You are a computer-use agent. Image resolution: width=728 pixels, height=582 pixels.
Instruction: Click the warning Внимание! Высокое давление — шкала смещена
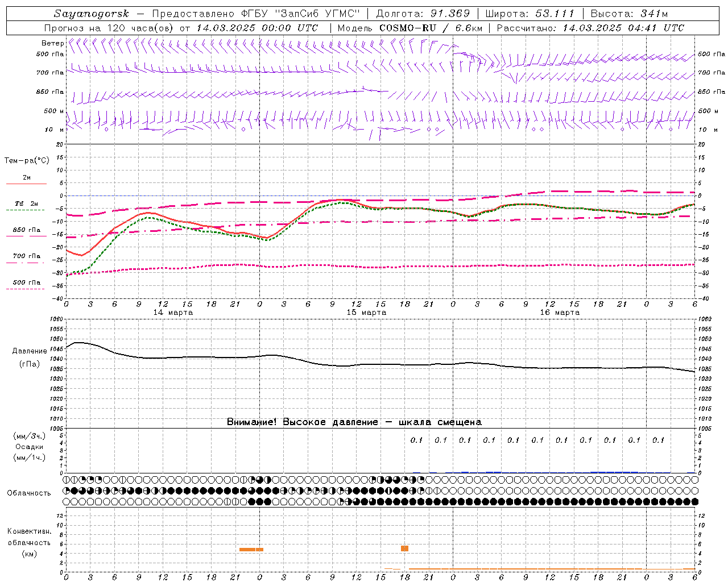[354, 422]
